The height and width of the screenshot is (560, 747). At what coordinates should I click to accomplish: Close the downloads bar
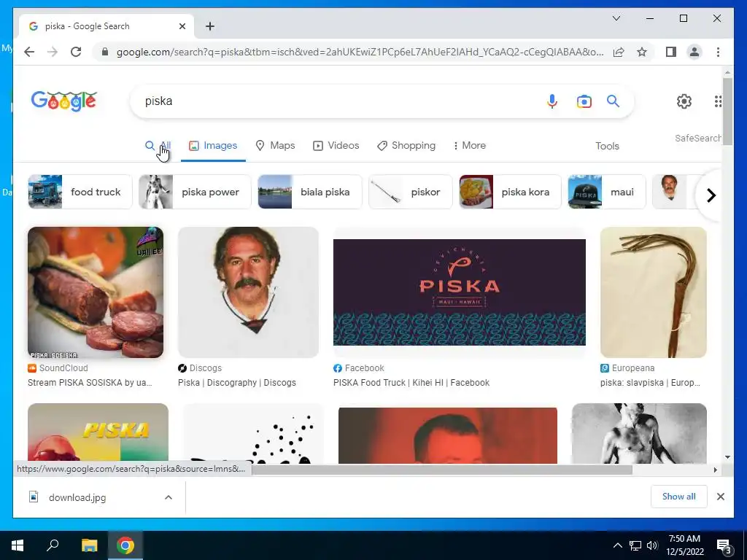coord(720,497)
